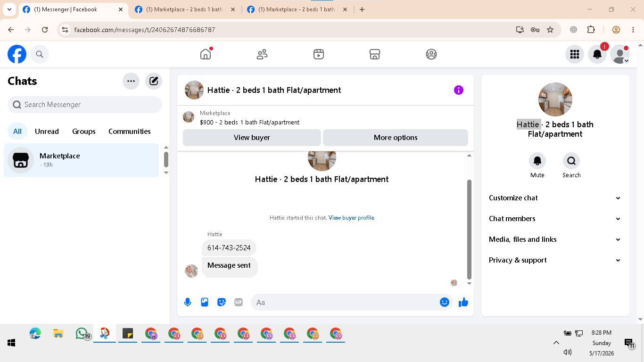644x362 pixels.
Task: Mute this conversation with the bell icon
Action: pyautogui.click(x=537, y=161)
